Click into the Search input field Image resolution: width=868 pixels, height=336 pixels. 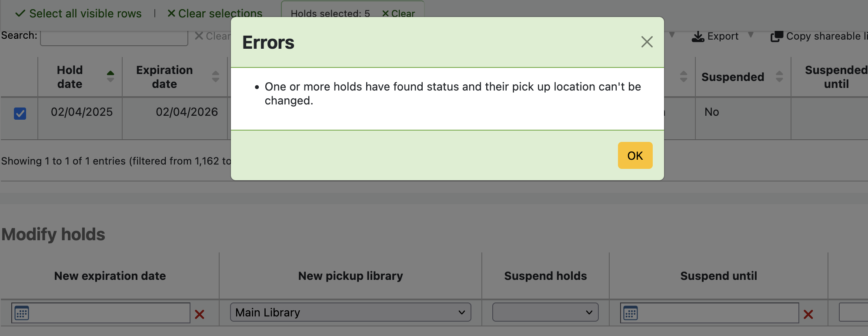[114, 37]
